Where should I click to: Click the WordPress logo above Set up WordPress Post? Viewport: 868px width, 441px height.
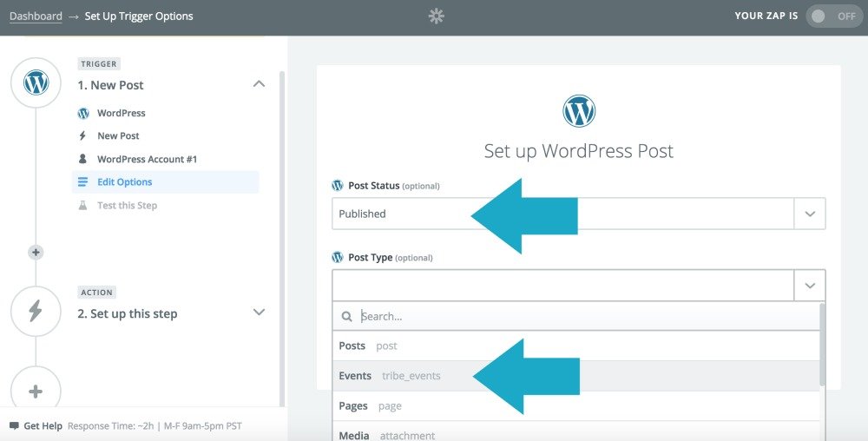click(579, 111)
